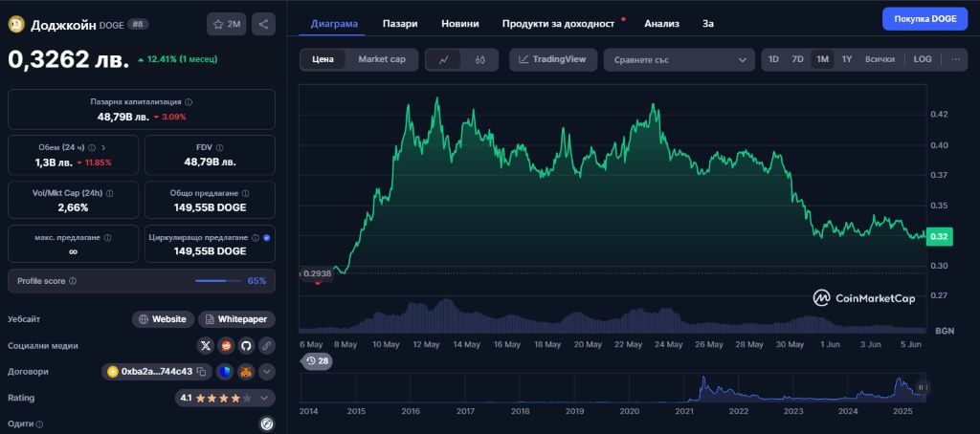Image resolution: width=980 pixels, height=434 pixels.
Task: Open the X (Twitter) social media link
Action: 206,345
